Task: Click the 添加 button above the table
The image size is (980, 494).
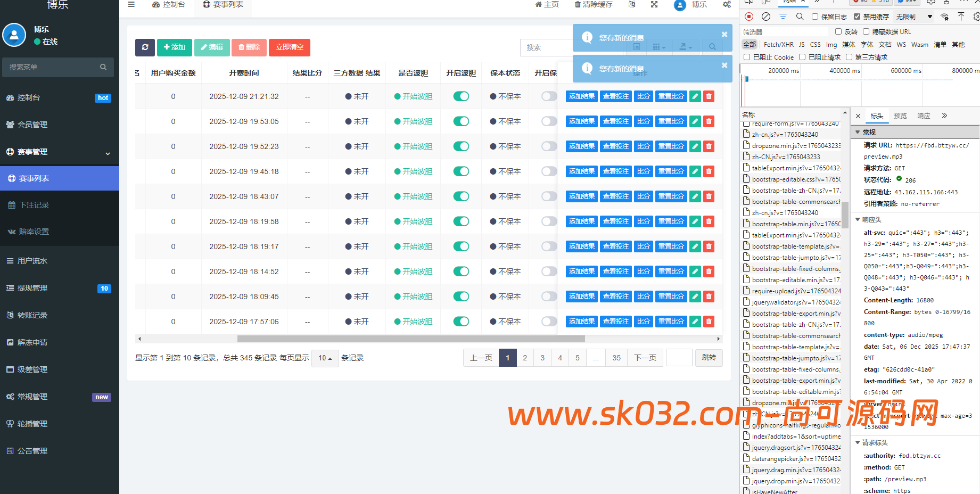Action: pyautogui.click(x=175, y=47)
